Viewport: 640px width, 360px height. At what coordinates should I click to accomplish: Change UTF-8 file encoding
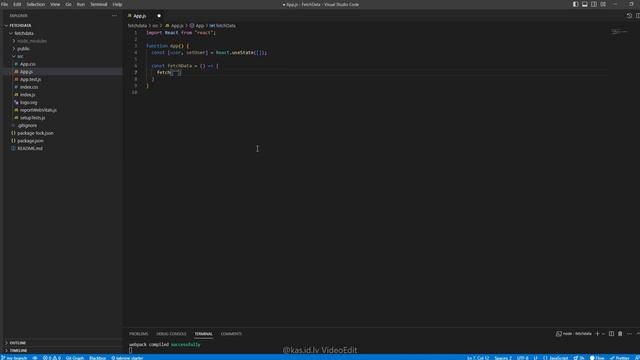(522, 358)
